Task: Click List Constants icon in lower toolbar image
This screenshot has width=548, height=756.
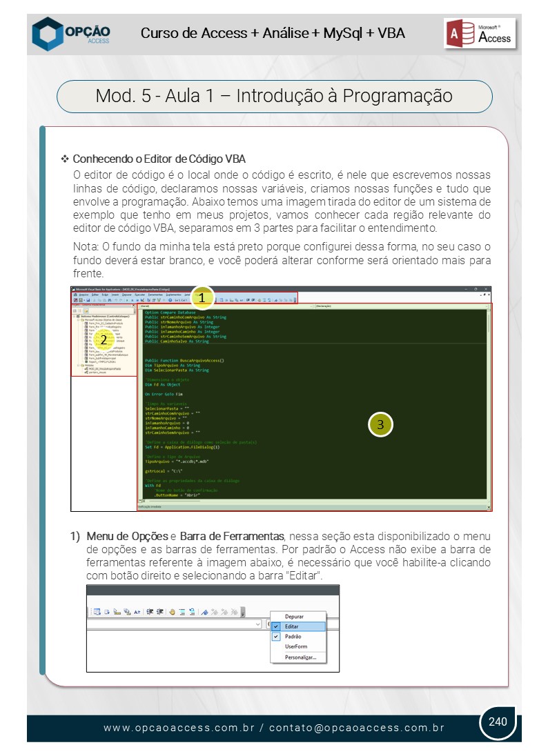Action: coord(107,612)
